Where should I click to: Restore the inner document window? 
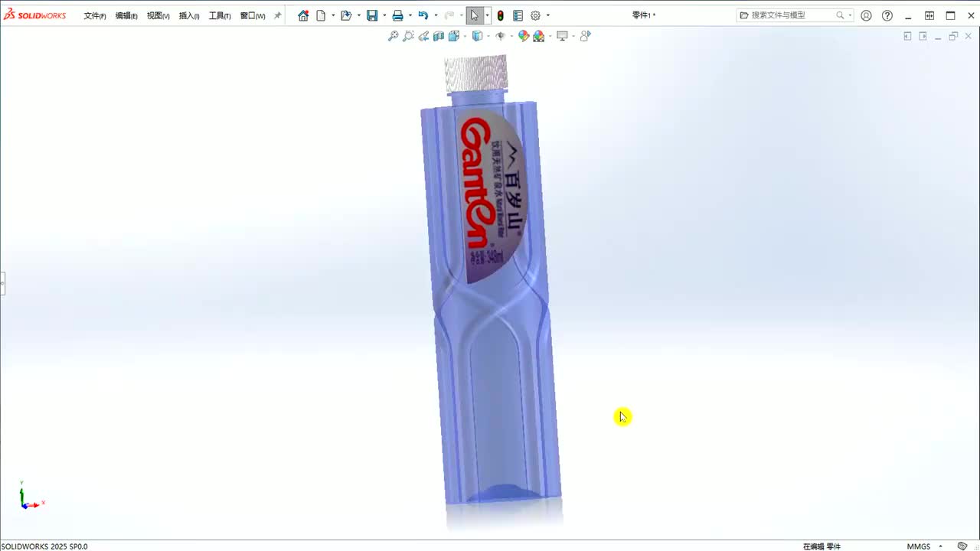[x=953, y=36]
